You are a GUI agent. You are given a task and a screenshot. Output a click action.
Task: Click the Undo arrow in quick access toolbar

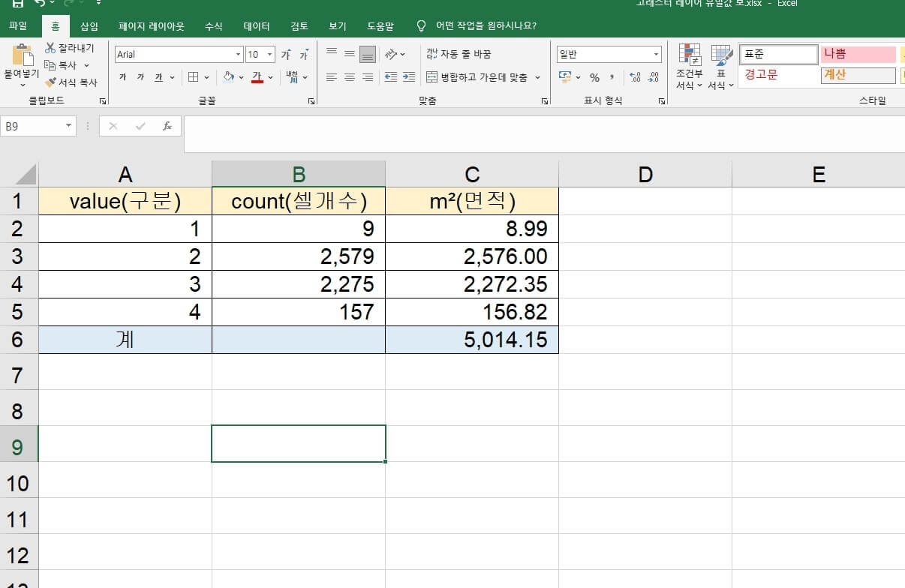pyautogui.click(x=39, y=3)
